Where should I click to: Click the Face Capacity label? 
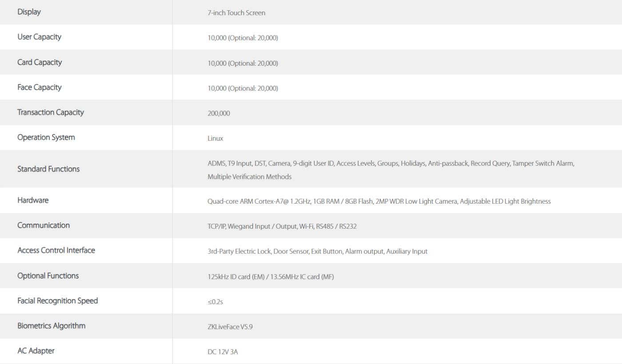pos(39,87)
